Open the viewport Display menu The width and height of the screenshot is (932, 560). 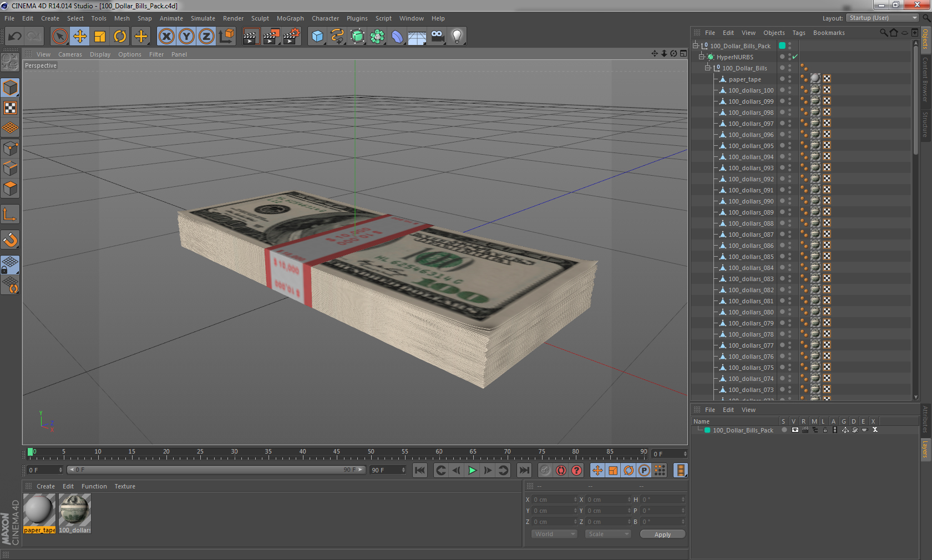click(x=100, y=54)
